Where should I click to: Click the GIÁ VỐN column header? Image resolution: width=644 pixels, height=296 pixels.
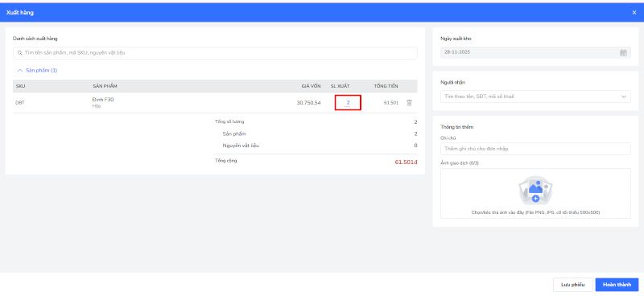[x=311, y=86]
